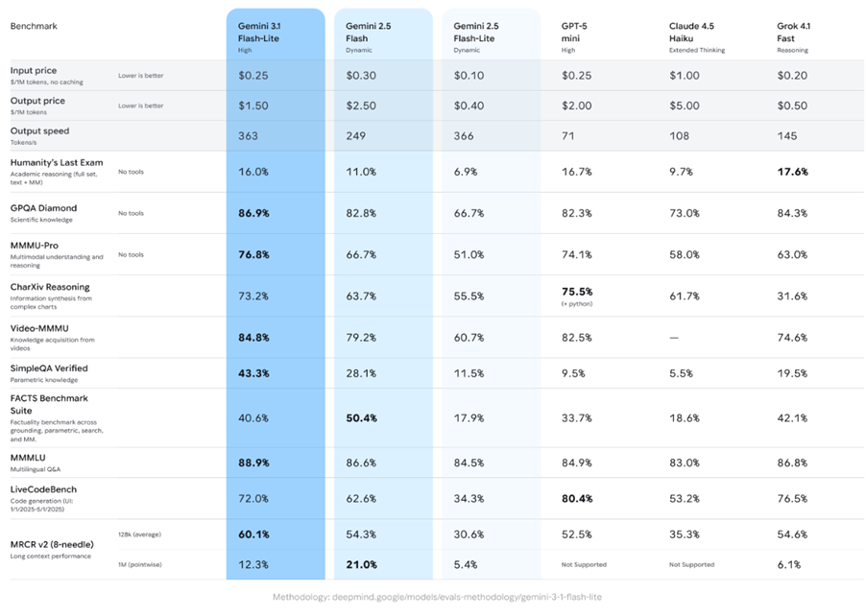Select the LiveCodeBench row label

(x=44, y=489)
